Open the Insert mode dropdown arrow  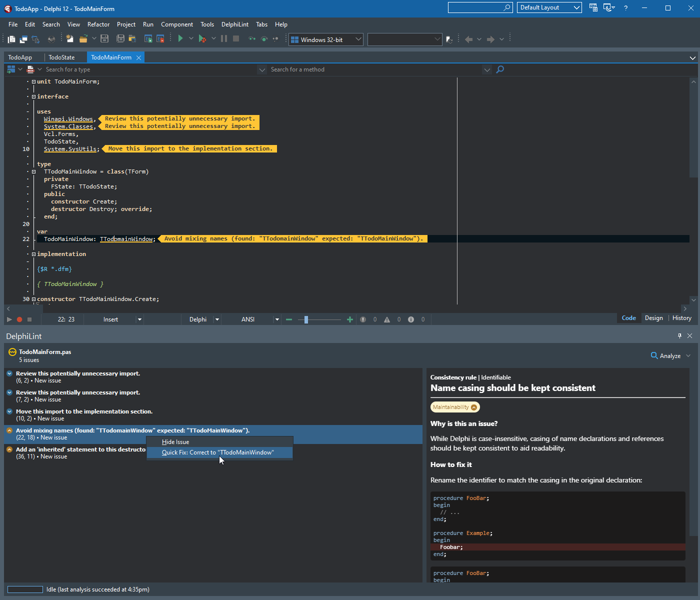click(x=139, y=319)
